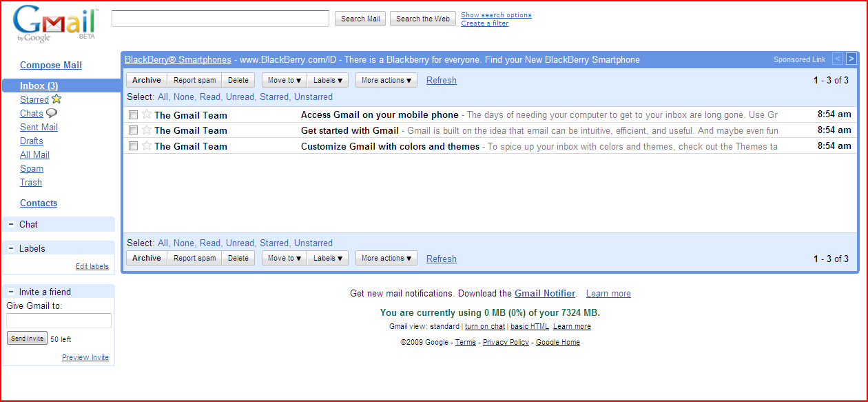Click the Search Mail button
Screen dimensions: 868x402
[361, 19]
